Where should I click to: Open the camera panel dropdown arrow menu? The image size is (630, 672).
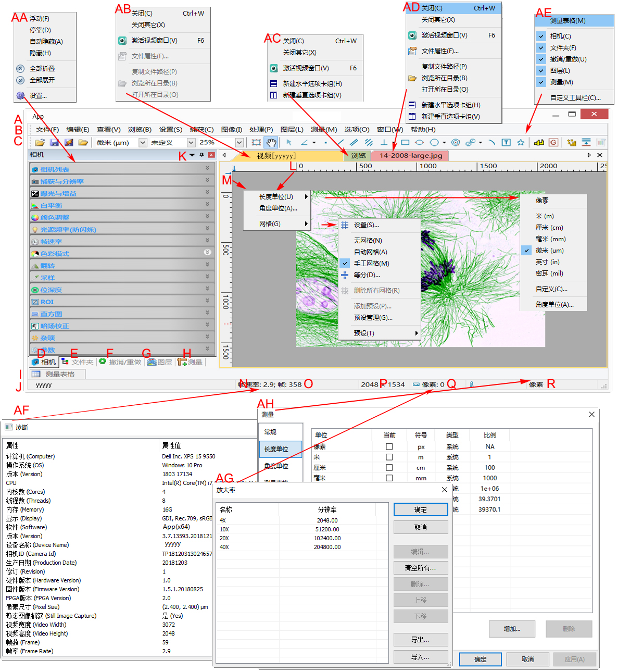192,155
